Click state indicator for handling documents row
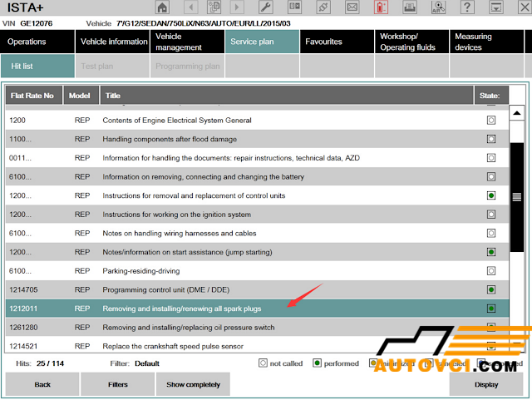 (491, 157)
